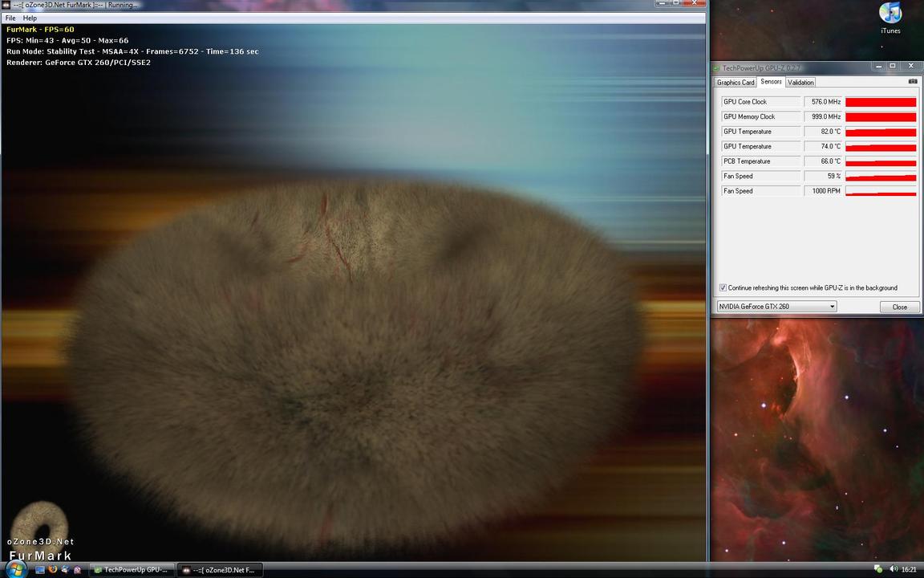Open the Validation tab in GPU-Z

800,83
